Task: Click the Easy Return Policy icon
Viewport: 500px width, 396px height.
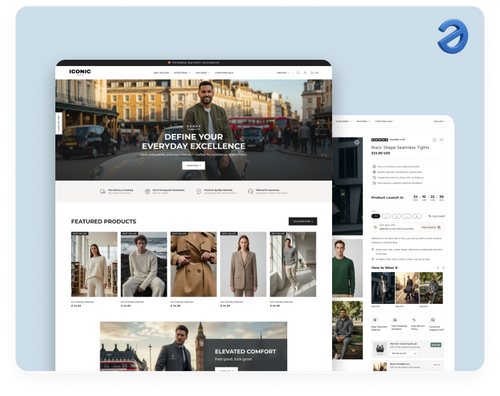Action: (414, 320)
